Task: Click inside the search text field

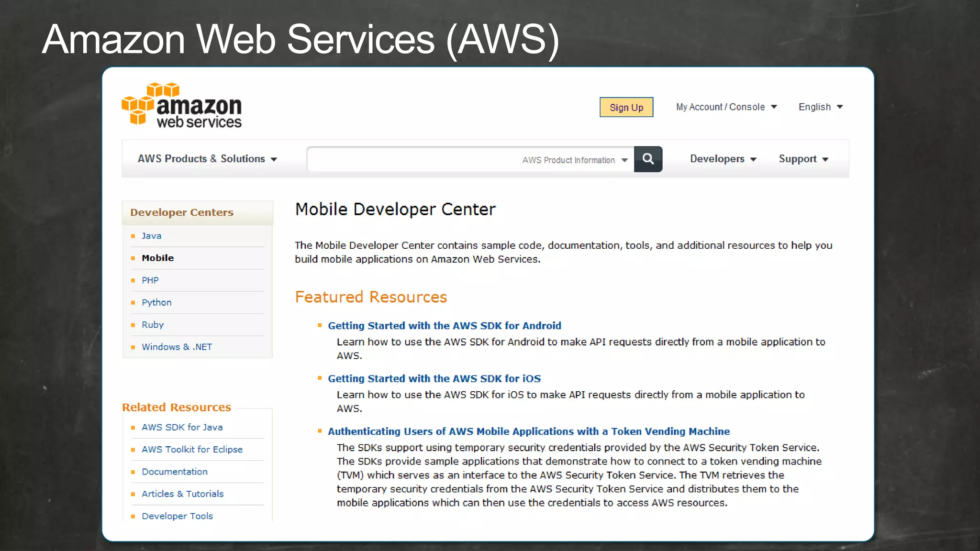Action: [412, 160]
